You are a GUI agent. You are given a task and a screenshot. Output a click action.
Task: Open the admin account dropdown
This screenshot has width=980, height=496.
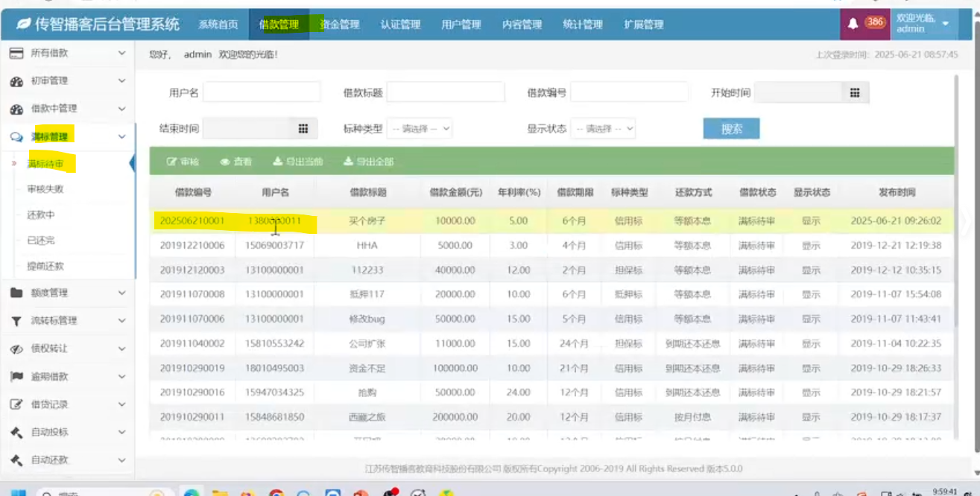coord(924,24)
